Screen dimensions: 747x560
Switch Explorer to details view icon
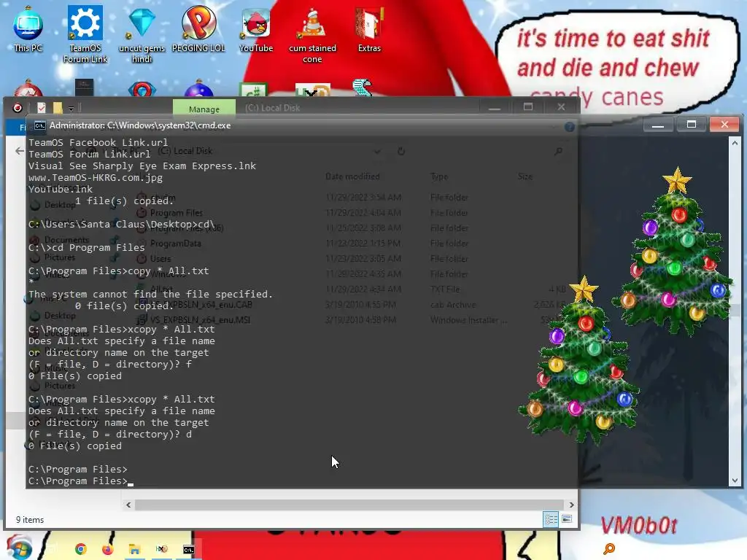(551, 519)
